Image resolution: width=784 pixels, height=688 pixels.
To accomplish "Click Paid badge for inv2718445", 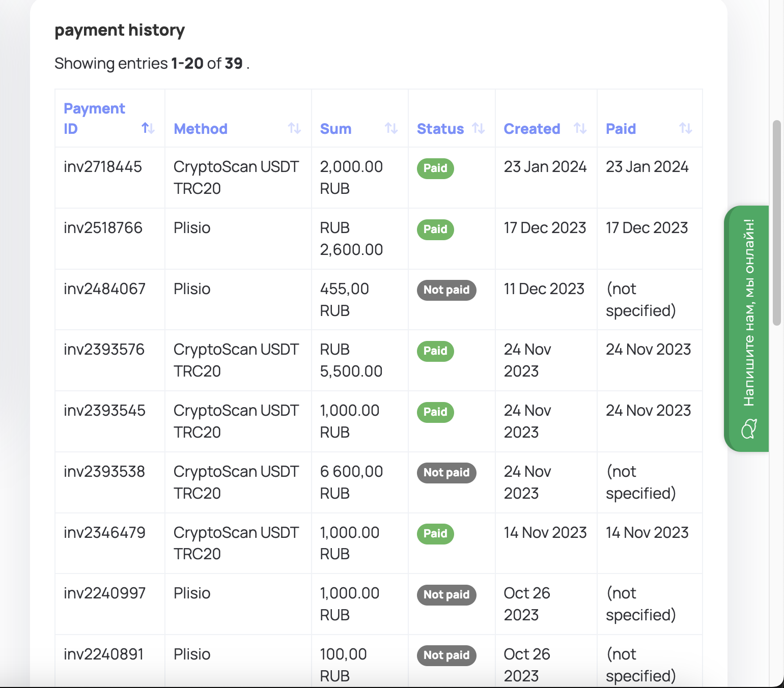I will [435, 168].
